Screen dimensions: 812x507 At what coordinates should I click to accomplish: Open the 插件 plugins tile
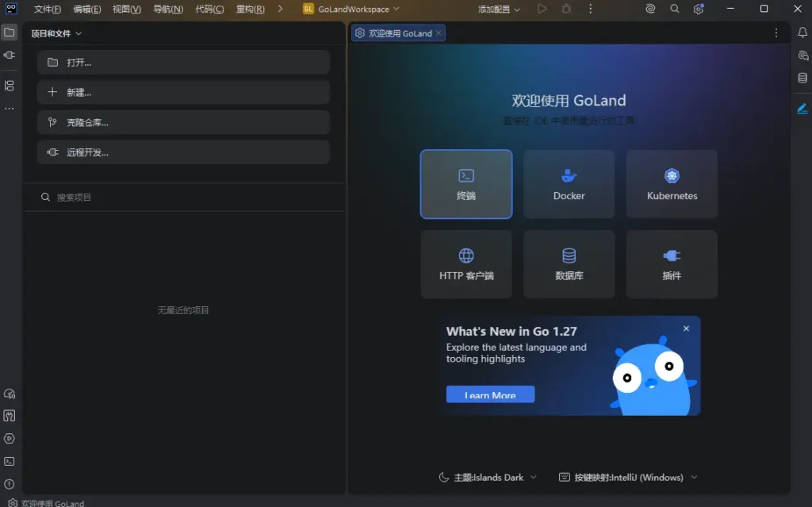click(x=672, y=264)
